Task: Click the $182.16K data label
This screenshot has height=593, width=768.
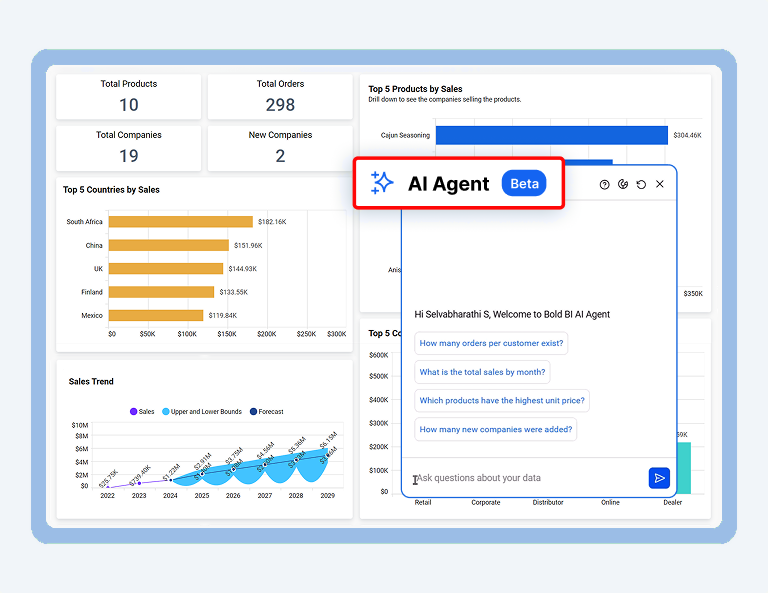Action: (272, 222)
